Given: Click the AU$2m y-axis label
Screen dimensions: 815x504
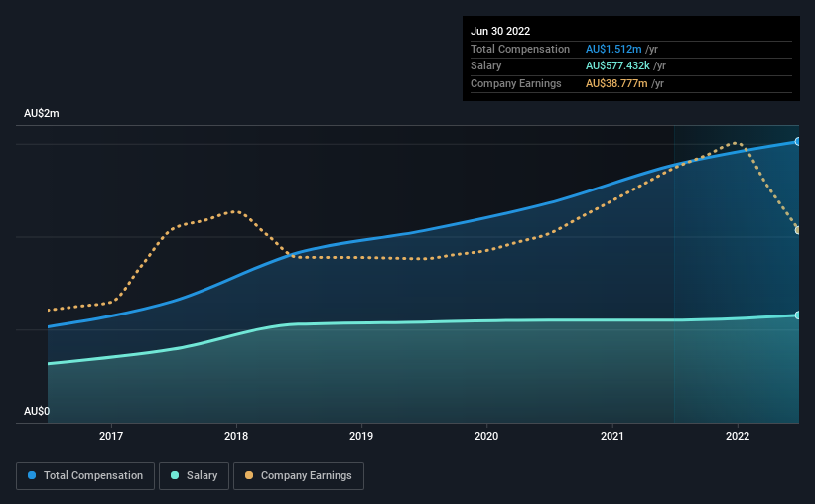Looking at the screenshot, I should [42, 113].
